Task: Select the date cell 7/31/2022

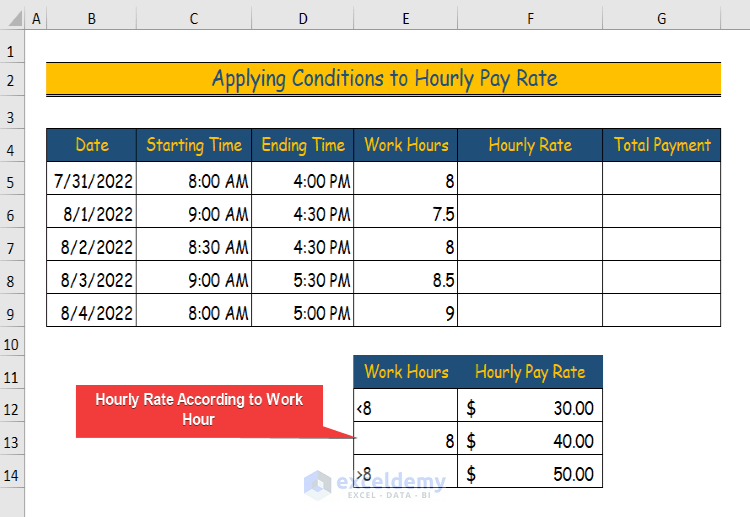Action: coord(91,178)
